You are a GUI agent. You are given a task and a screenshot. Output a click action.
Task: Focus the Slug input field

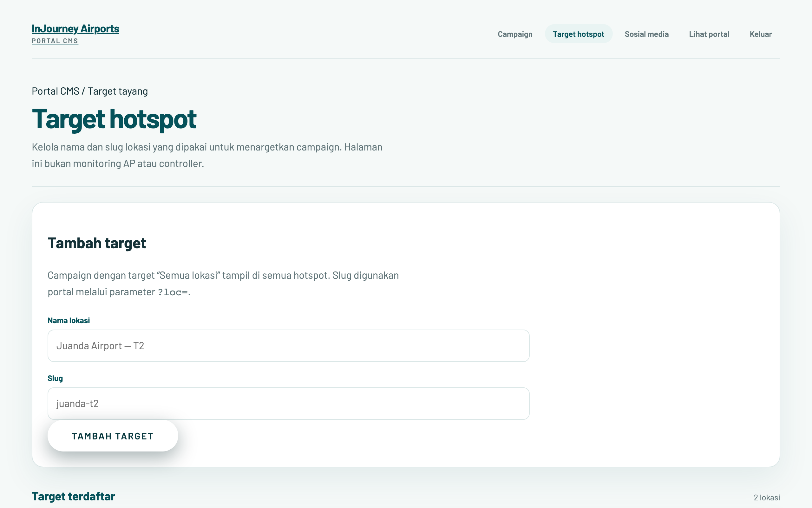click(289, 404)
